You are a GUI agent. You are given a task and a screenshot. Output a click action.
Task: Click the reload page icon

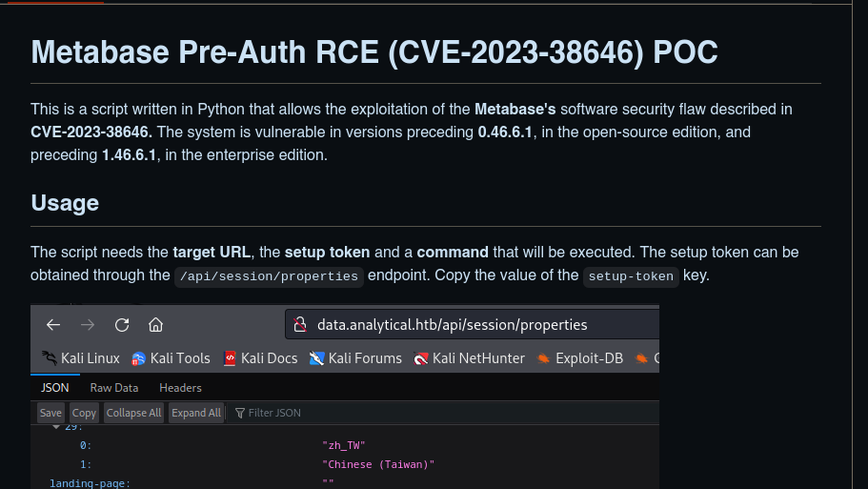tap(122, 325)
